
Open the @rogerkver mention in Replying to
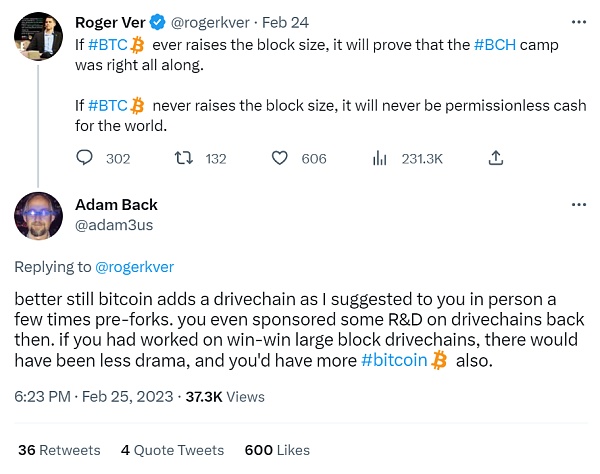coord(135,266)
